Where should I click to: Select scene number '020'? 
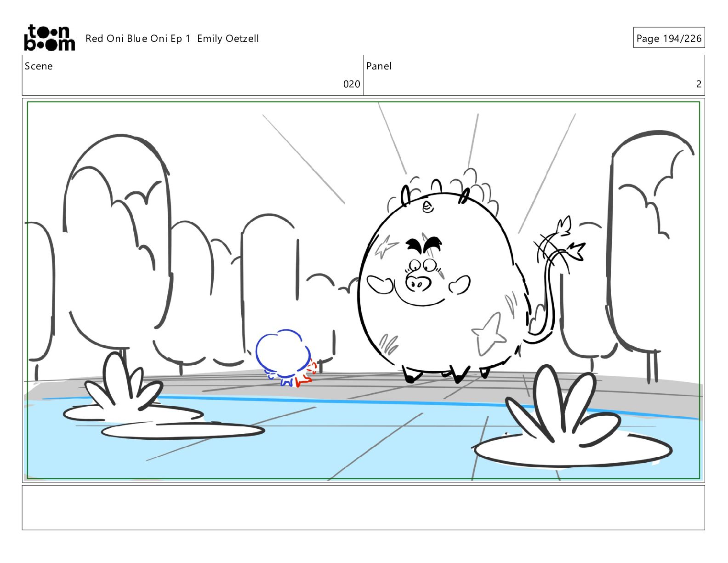pyautogui.click(x=352, y=84)
